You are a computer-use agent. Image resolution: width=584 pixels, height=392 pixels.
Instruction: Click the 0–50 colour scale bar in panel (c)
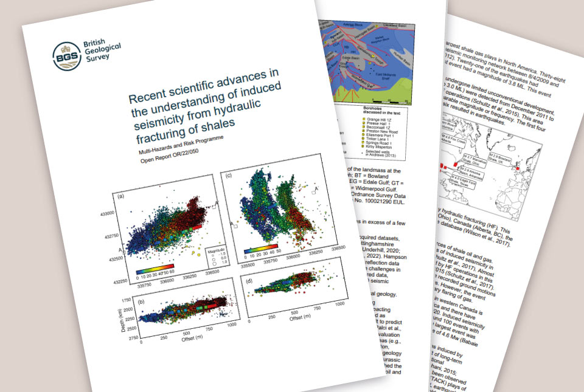(x=261, y=249)
